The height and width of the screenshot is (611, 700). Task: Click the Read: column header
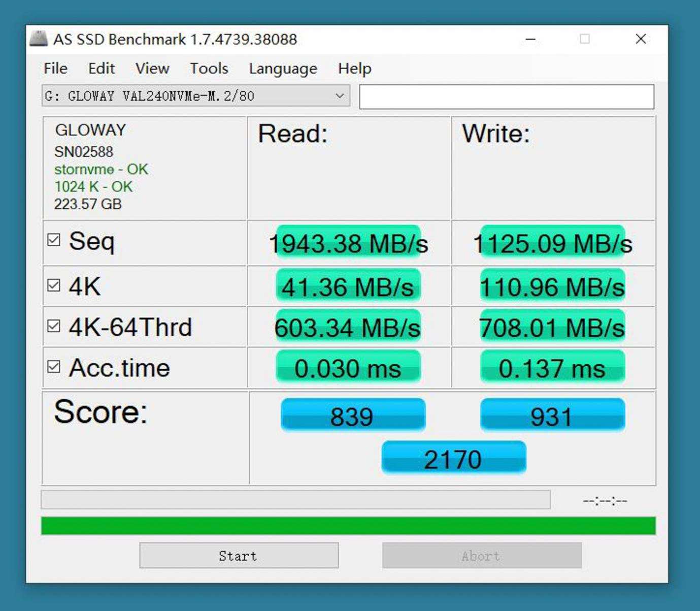(293, 134)
